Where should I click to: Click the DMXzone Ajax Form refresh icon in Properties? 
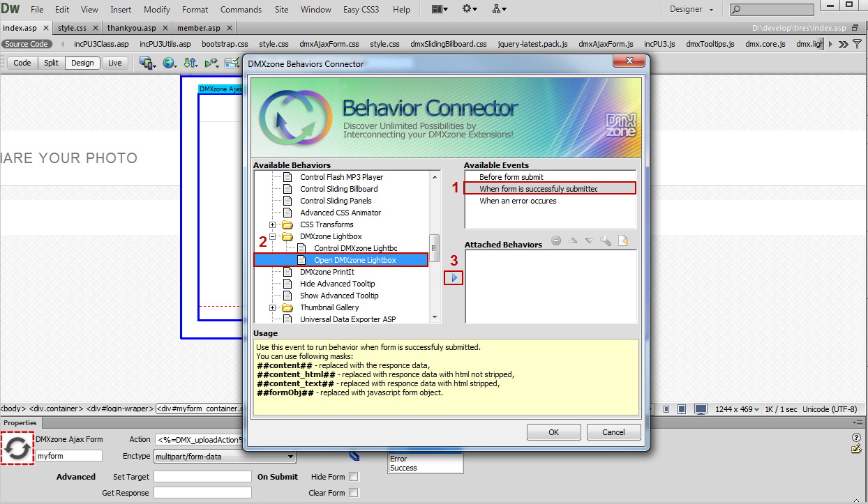click(x=17, y=449)
